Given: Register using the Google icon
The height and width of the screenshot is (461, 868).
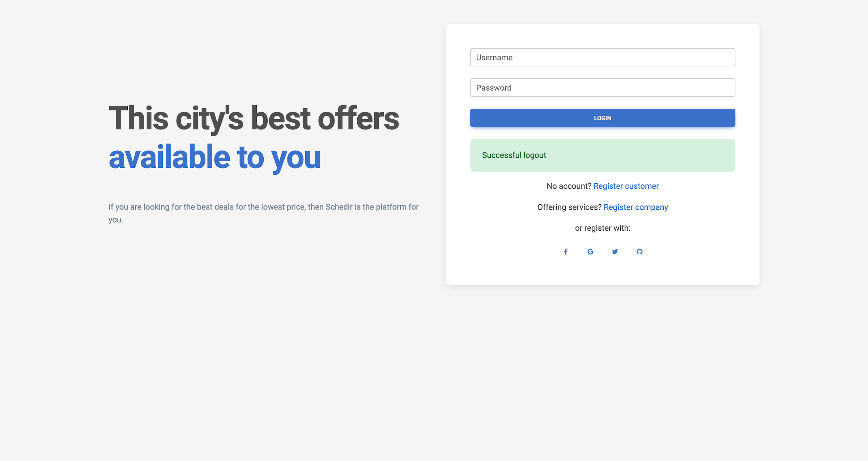Looking at the screenshot, I should coord(590,252).
